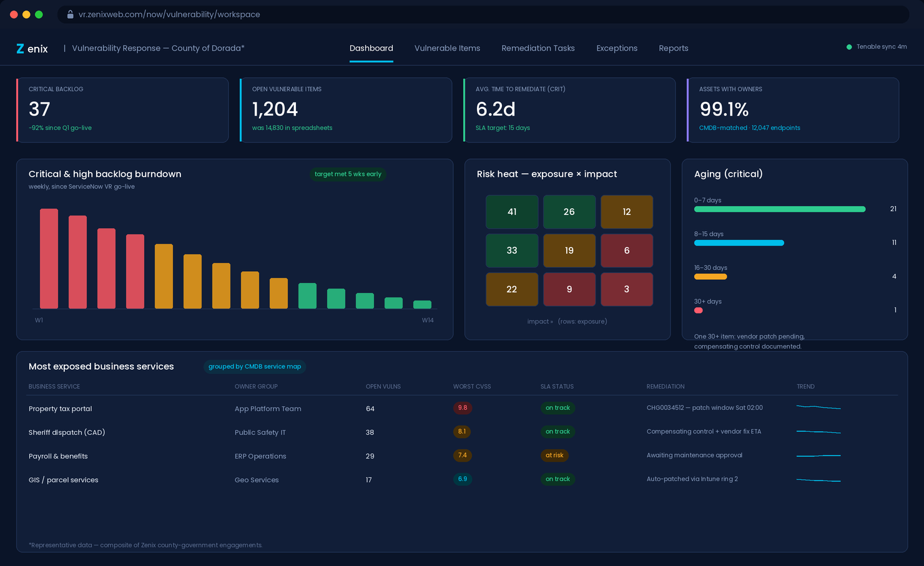Click the 6.9 CVSS score badge
Viewport: 924px width, 566px height.
463,479
